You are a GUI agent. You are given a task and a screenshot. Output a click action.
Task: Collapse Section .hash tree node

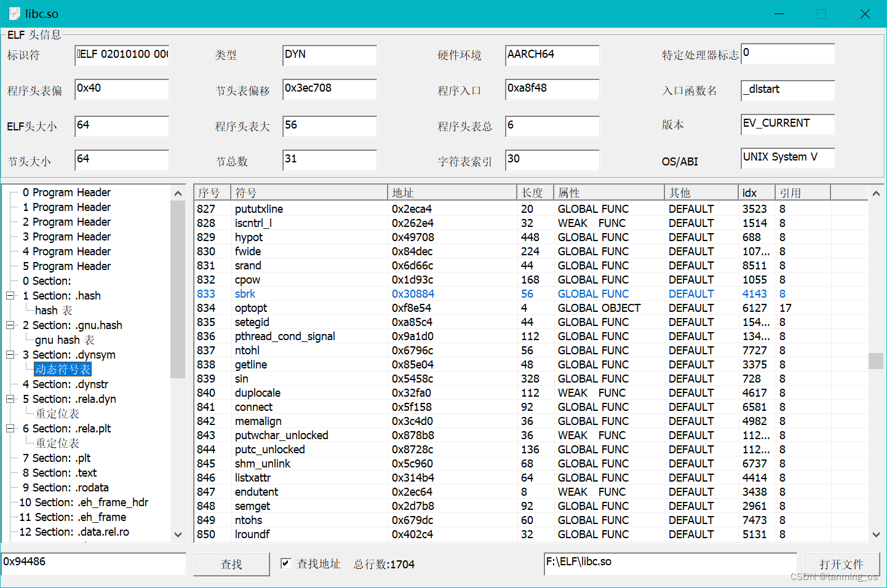pos(9,295)
